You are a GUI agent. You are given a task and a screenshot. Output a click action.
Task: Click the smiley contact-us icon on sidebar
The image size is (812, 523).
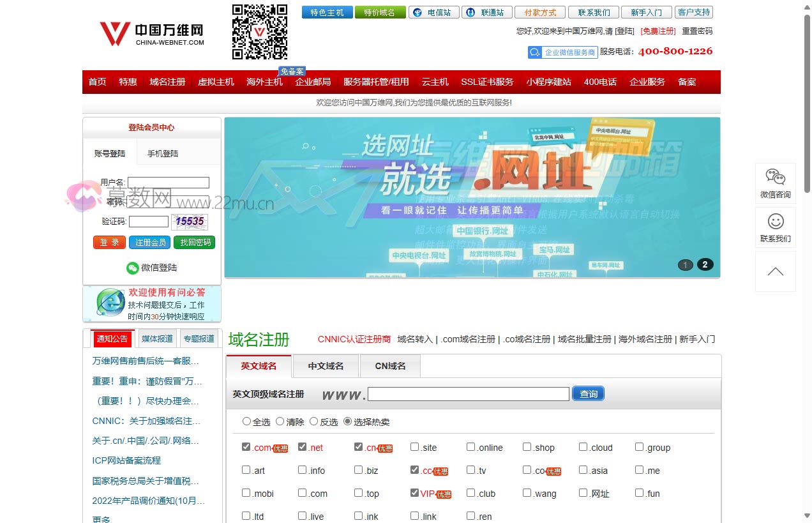[774, 222]
